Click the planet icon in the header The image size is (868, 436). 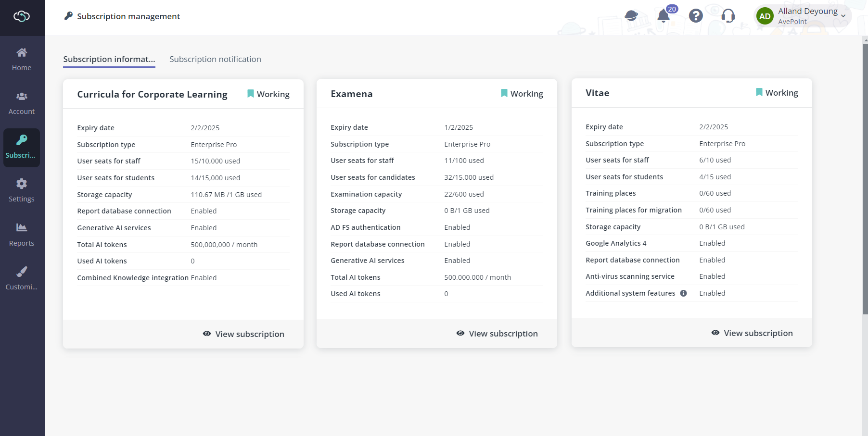click(631, 16)
